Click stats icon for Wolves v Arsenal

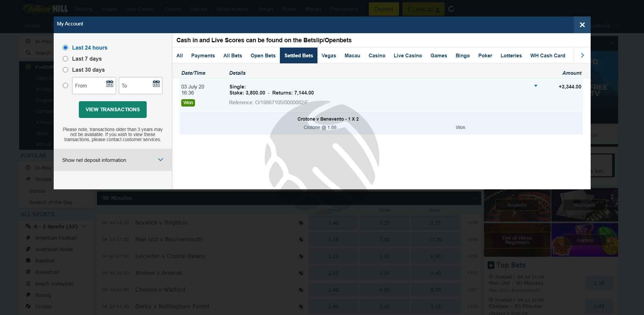pyautogui.click(x=301, y=273)
